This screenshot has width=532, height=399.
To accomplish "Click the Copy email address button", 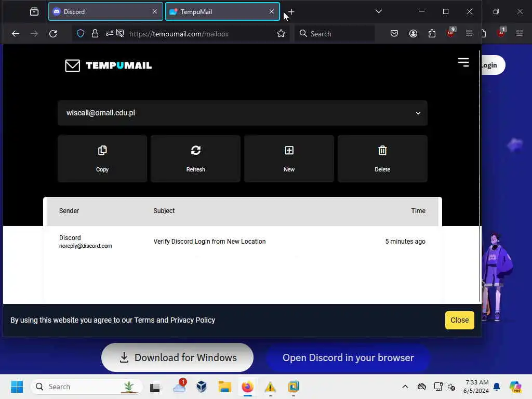I will click(x=102, y=158).
